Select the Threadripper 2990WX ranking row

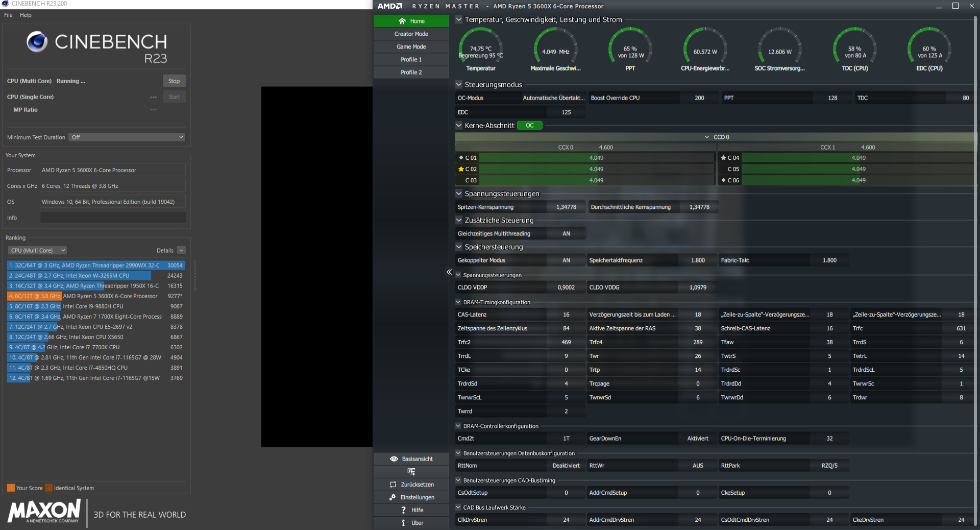click(96, 266)
